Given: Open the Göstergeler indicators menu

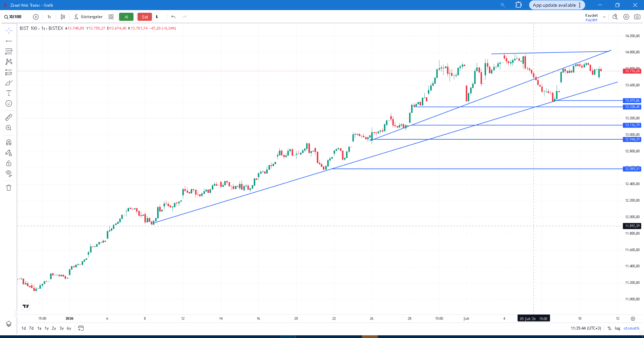Looking at the screenshot, I should click(88, 17).
